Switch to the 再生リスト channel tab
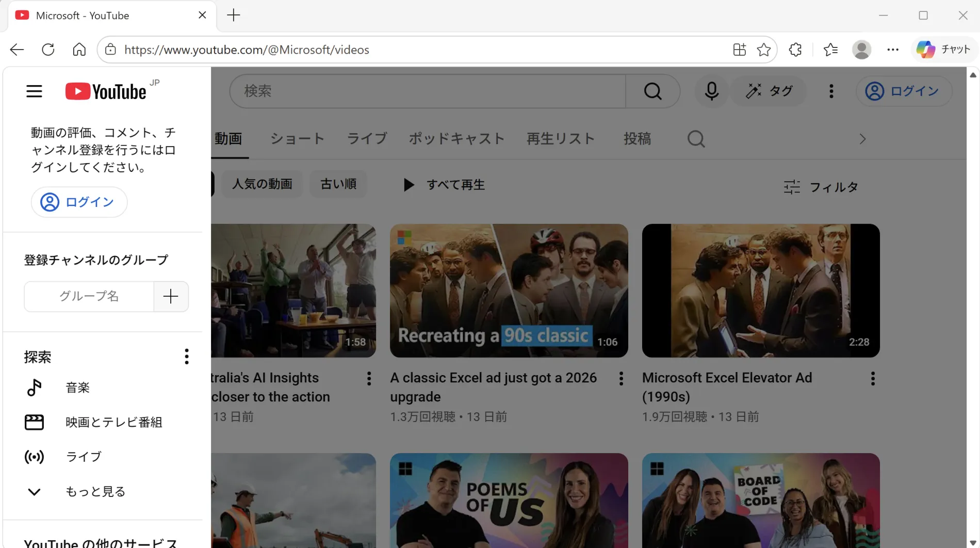 (561, 139)
